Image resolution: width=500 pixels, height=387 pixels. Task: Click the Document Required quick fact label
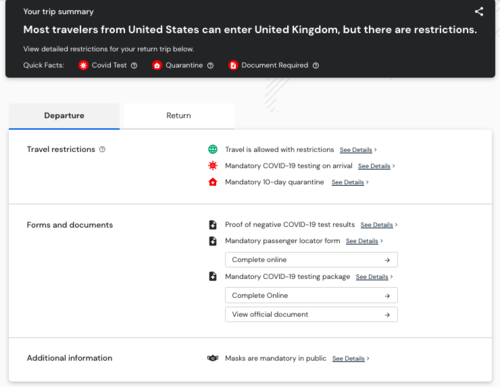(275, 65)
